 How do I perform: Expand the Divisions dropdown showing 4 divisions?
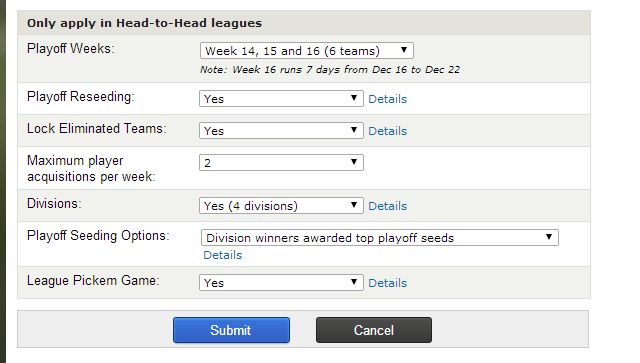[281, 205]
